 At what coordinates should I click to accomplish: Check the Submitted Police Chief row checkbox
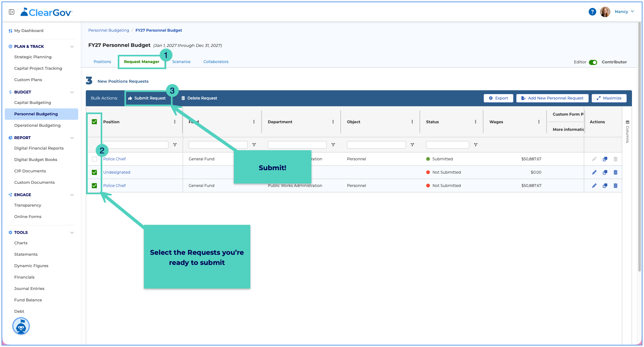tap(94, 159)
